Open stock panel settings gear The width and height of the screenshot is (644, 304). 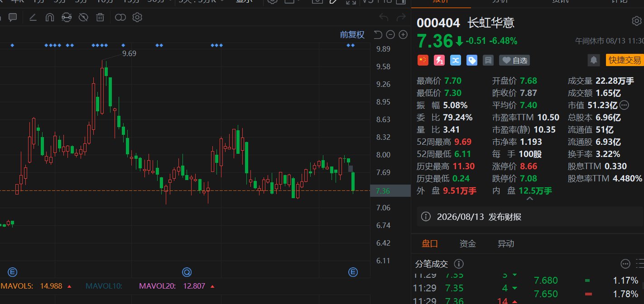tap(636, 21)
